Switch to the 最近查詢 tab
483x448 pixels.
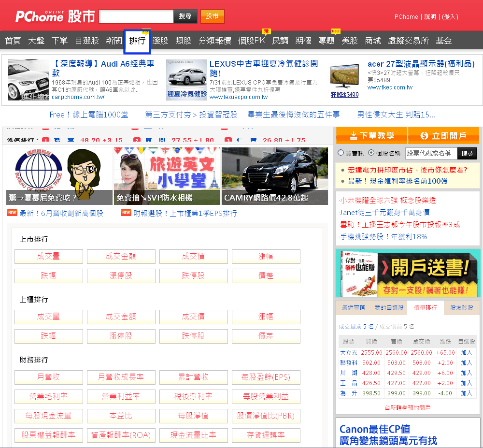[354, 307]
